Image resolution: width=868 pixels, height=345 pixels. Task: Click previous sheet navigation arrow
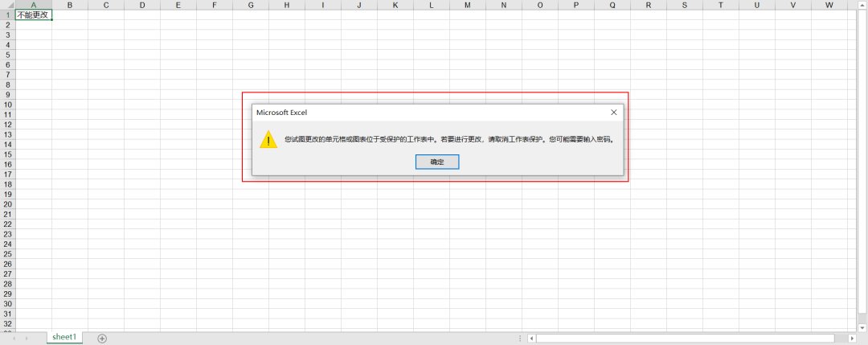tap(14, 339)
